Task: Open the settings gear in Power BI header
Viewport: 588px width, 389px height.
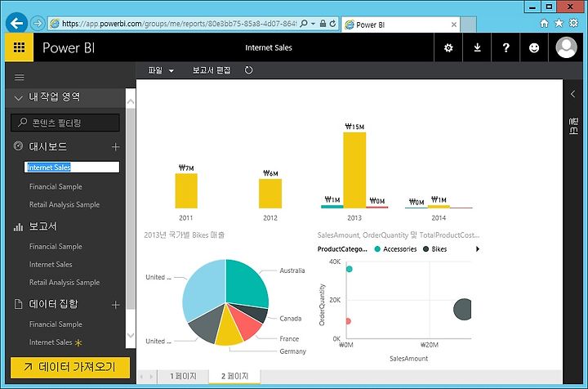Action: click(x=448, y=47)
